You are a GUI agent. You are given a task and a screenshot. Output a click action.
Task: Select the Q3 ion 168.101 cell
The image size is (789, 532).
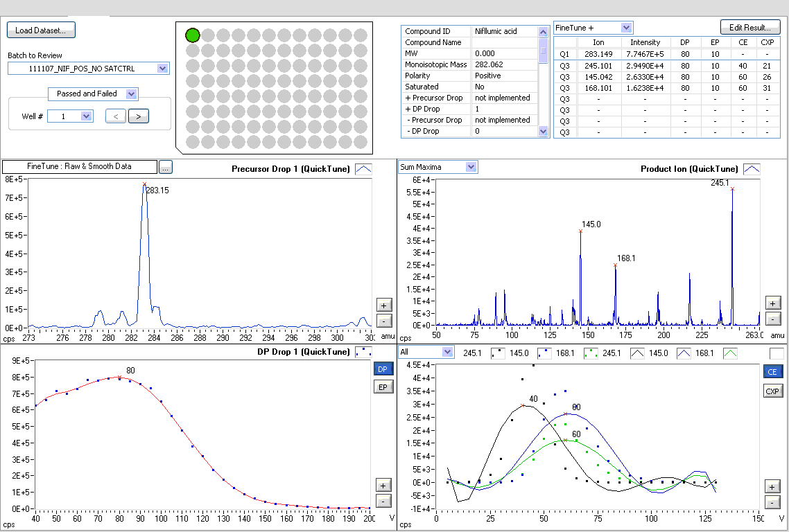coord(598,88)
